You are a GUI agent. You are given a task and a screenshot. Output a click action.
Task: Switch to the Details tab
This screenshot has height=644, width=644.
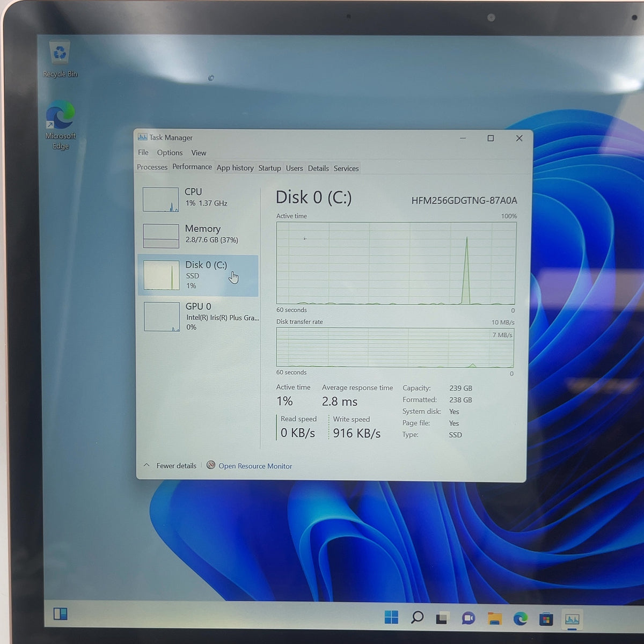[x=318, y=168]
